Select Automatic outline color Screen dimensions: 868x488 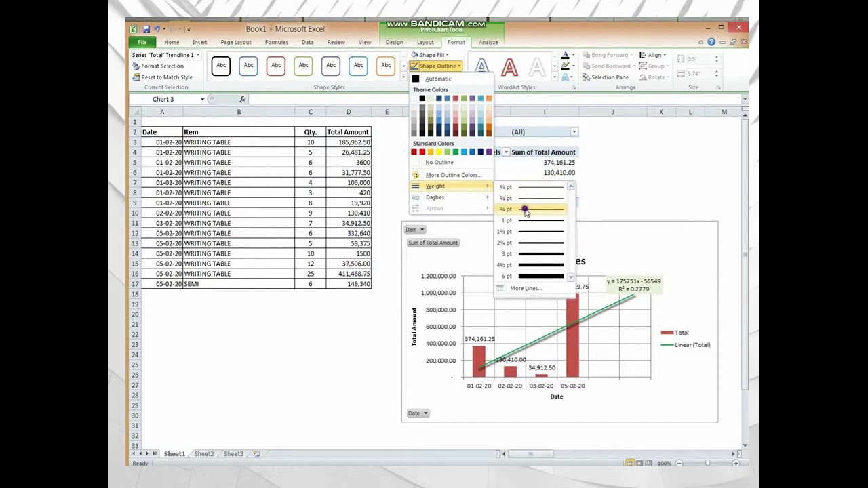pyautogui.click(x=451, y=79)
